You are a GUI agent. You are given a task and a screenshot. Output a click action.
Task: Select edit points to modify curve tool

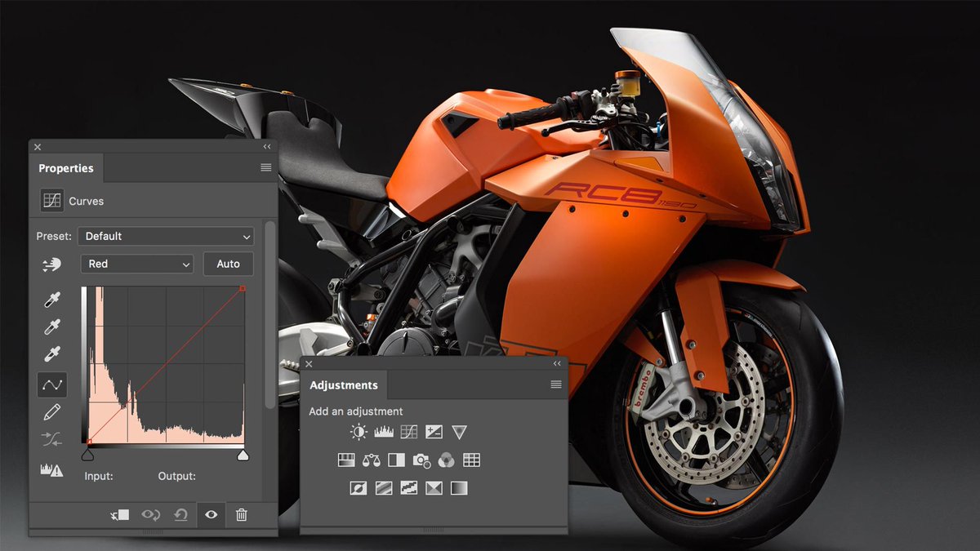point(52,384)
